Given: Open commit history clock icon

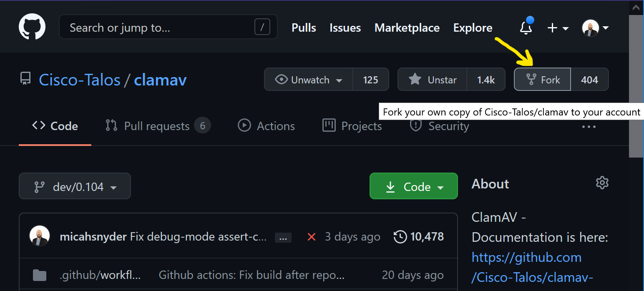Looking at the screenshot, I should tap(400, 237).
